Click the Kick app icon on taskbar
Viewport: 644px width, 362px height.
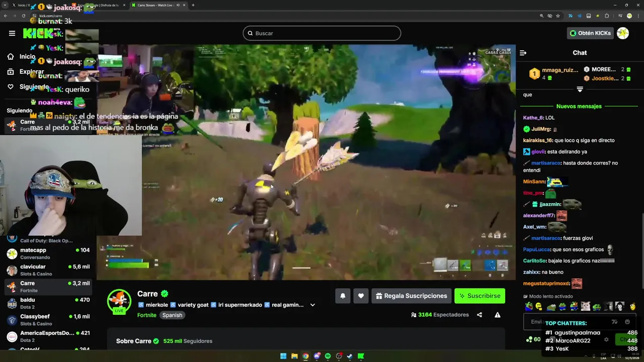point(361,356)
